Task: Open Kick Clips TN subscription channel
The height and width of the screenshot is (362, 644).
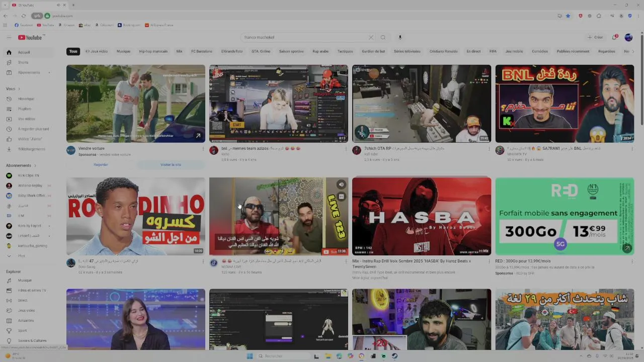Action: coord(28,175)
